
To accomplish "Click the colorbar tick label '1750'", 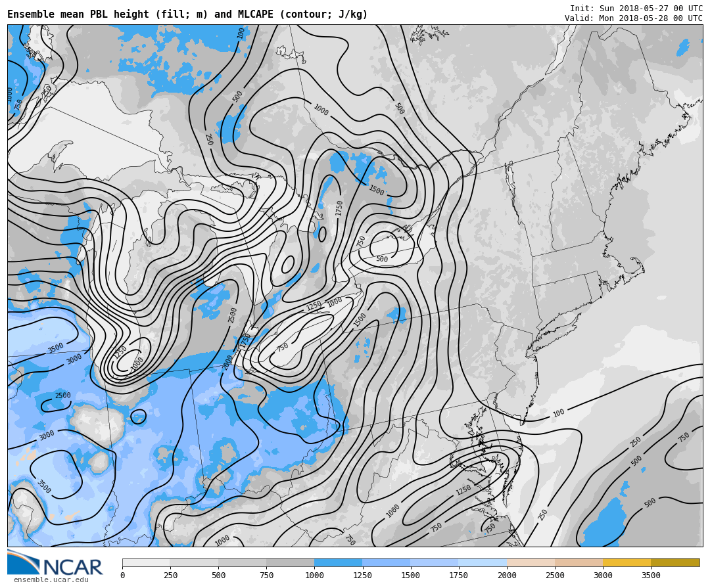I will (x=459, y=576).
